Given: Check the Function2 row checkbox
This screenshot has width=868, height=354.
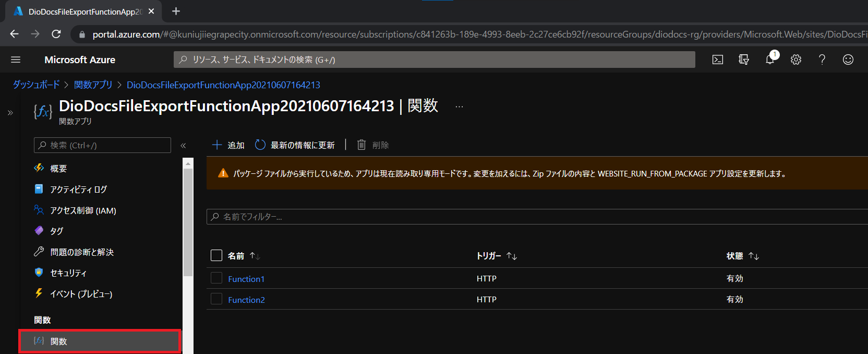Looking at the screenshot, I should [x=216, y=299].
